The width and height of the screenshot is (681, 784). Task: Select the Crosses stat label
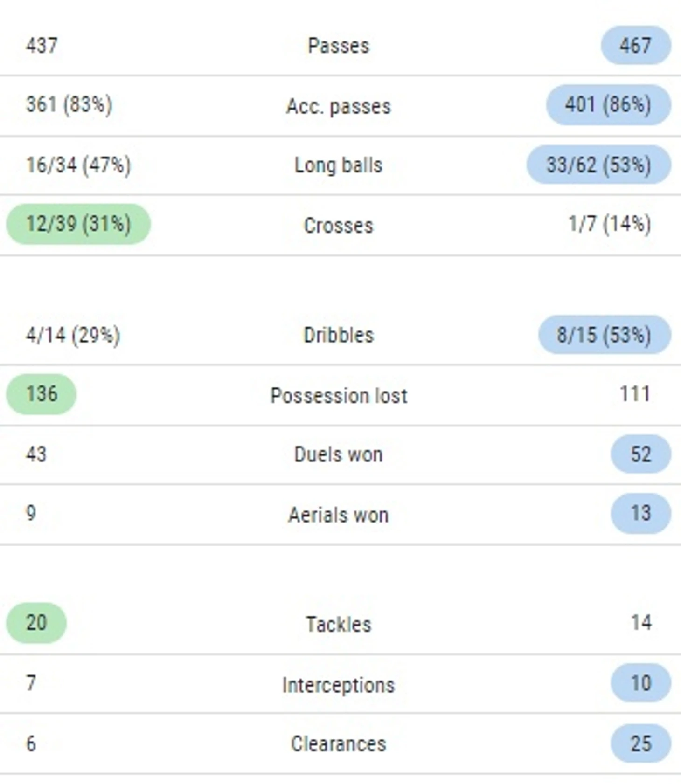point(339,226)
